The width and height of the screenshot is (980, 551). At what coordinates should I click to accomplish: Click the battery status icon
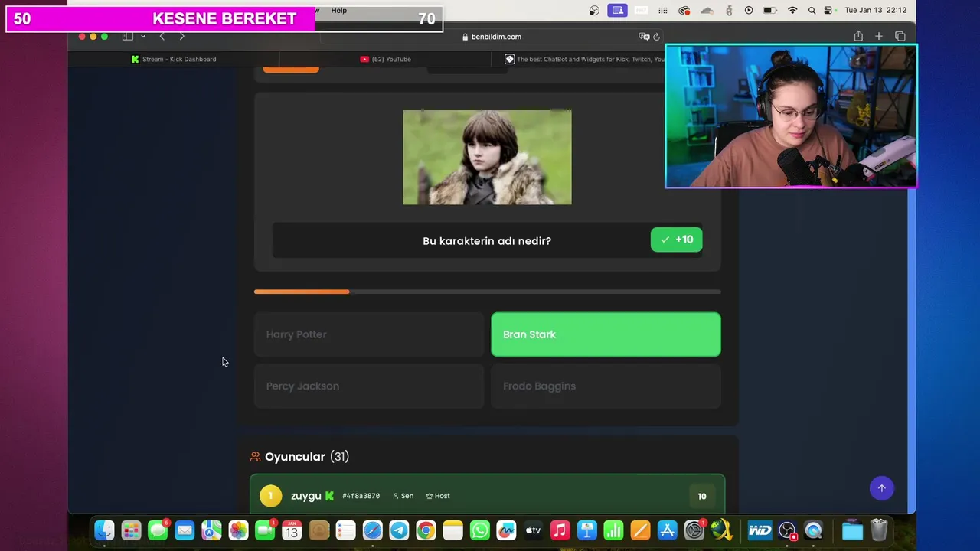click(x=769, y=11)
